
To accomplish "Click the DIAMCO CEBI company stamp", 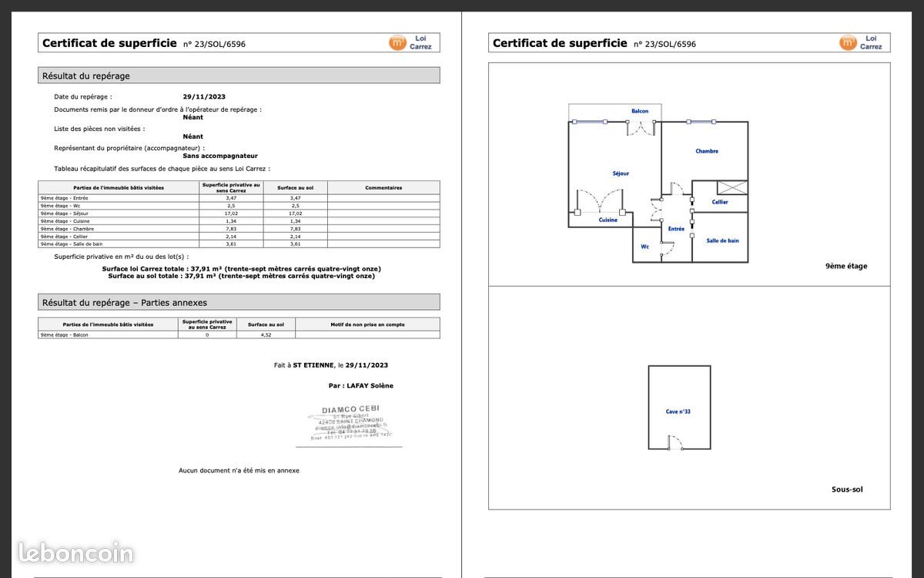I will coord(350,423).
